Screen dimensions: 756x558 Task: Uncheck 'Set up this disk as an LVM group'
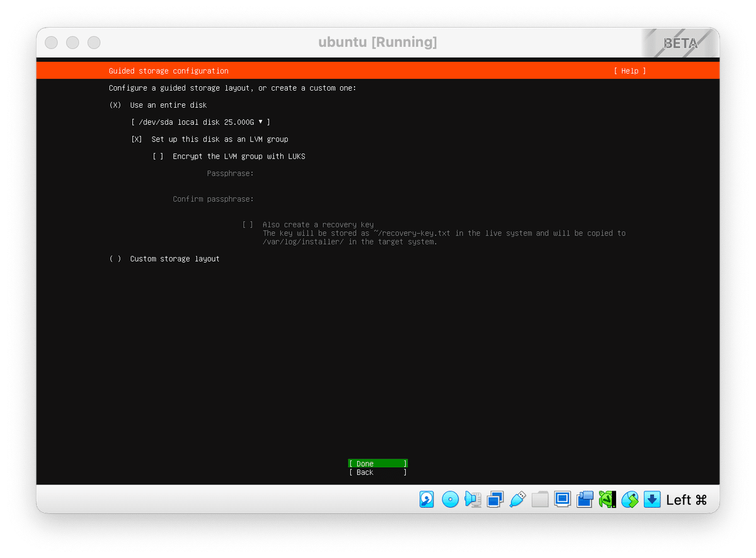coord(137,139)
